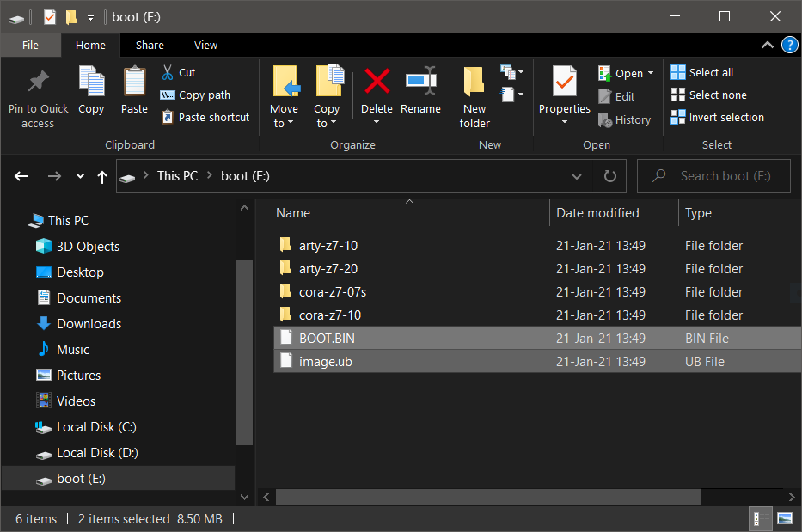Click Pin to Quick access icon

38,82
